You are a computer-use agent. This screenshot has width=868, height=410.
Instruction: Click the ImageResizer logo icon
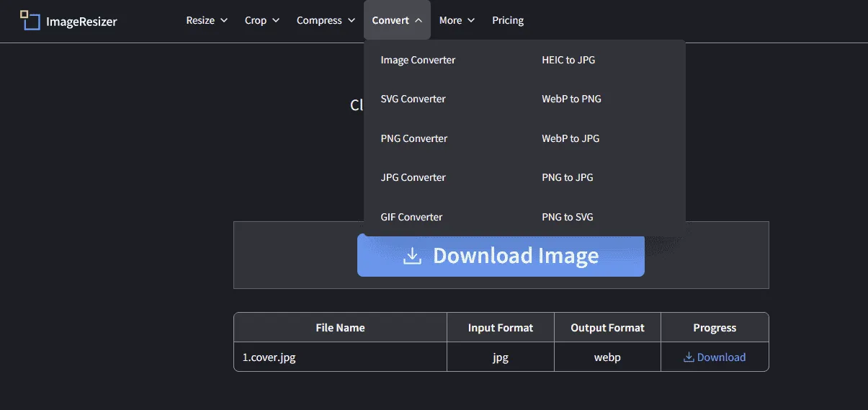(x=30, y=20)
